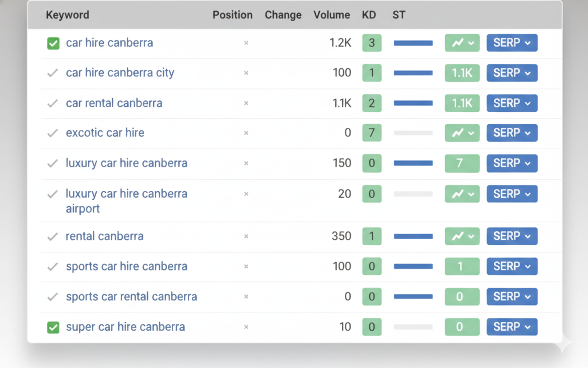Remove the sports car rental canberra keyword

pyautogui.click(x=246, y=296)
